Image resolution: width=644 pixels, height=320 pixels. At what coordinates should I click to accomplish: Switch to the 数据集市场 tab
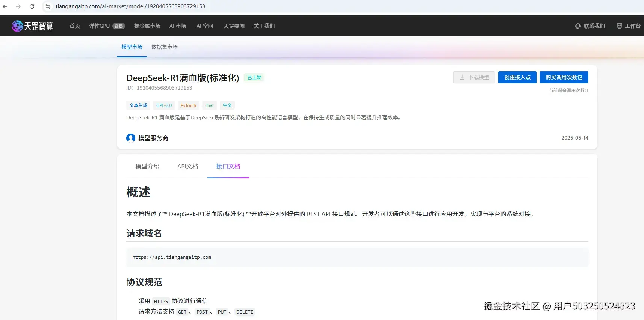(x=165, y=47)
